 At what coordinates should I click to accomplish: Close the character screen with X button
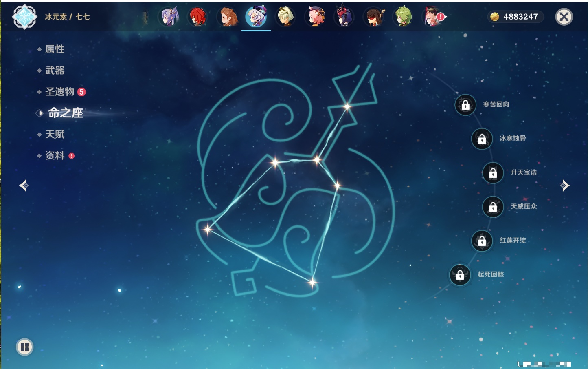564,17
